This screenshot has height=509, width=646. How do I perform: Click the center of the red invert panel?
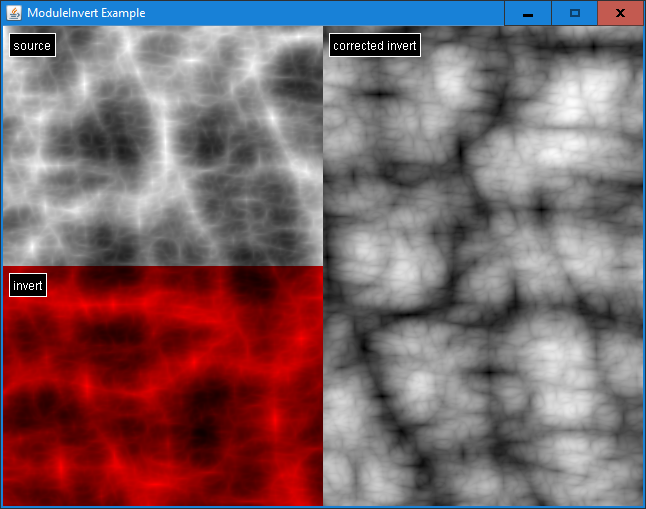tap(163, 386)
